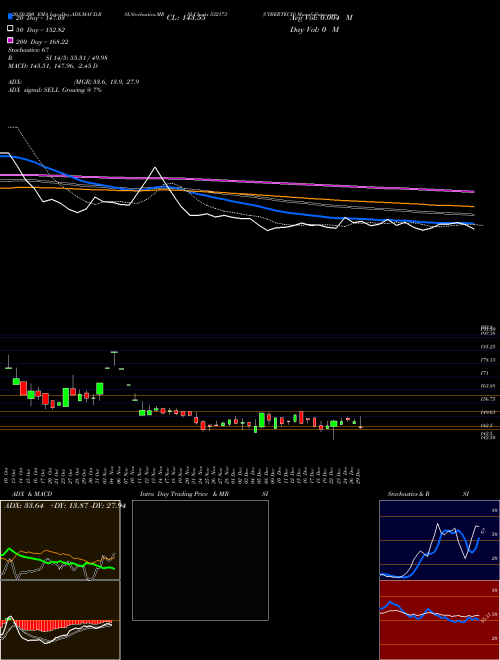This screenshot has height=660, width=500.
Task: Click the 'Stochastics: 67' reading
Action: click(x=29, y=50)
